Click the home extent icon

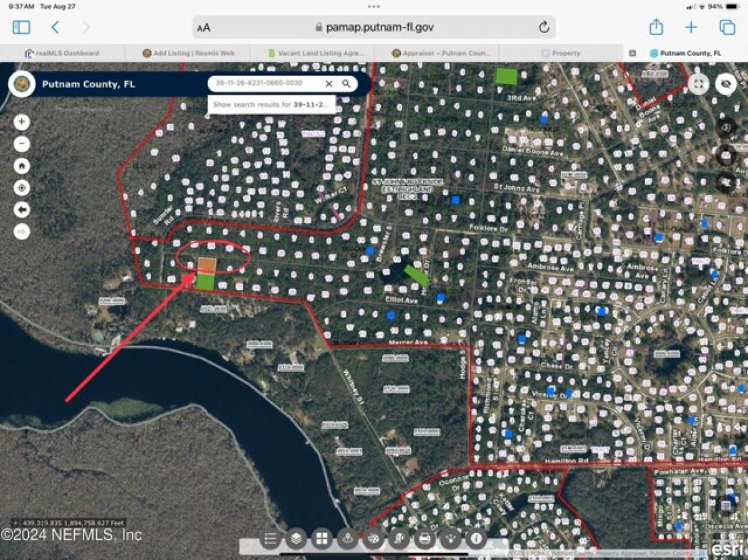(22, 166)
